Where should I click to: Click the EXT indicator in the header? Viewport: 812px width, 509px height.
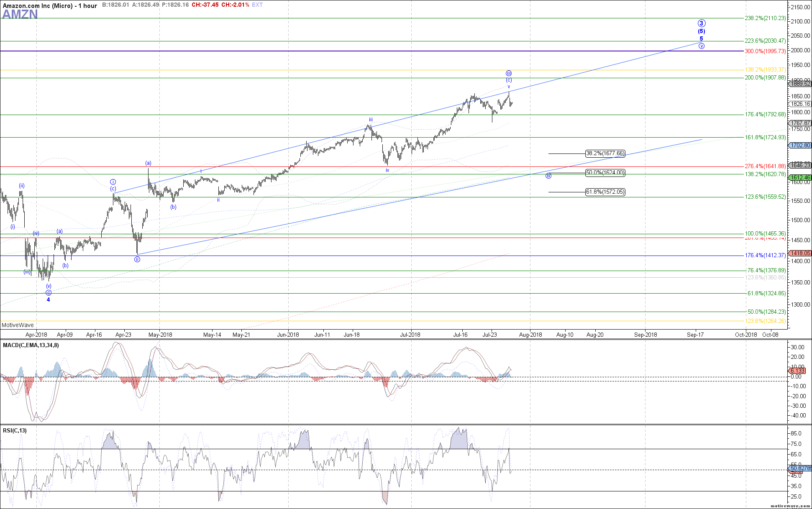[x=257, y=5]
